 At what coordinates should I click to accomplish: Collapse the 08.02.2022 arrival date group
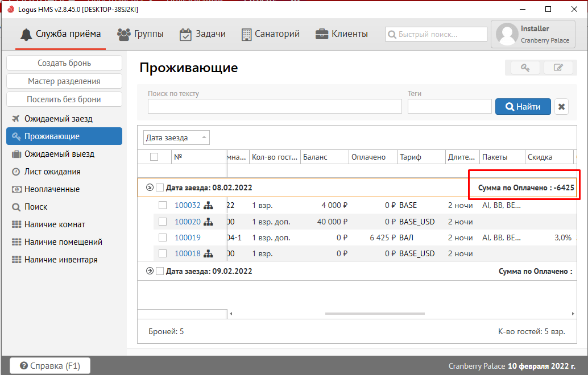(x=150, y=188)
